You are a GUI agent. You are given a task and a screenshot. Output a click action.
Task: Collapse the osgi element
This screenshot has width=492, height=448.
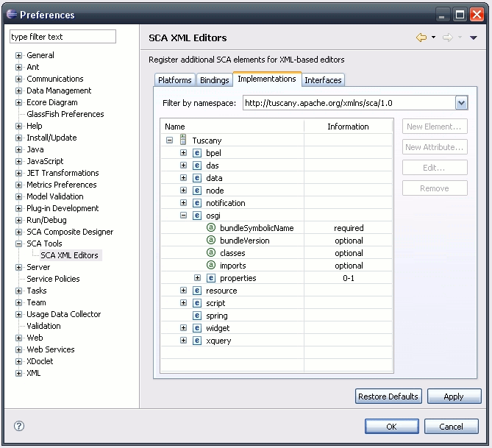click(184, 216)
